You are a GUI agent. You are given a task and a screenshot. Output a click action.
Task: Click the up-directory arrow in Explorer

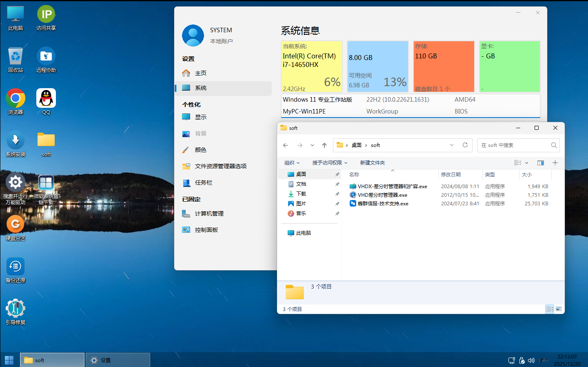324,145
